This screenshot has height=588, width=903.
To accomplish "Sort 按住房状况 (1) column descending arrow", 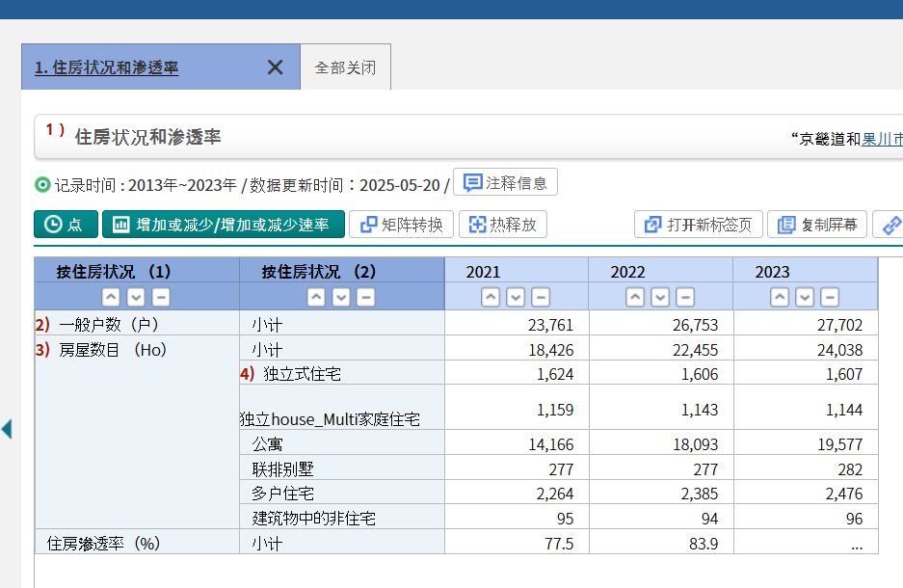I will point(136,297).
